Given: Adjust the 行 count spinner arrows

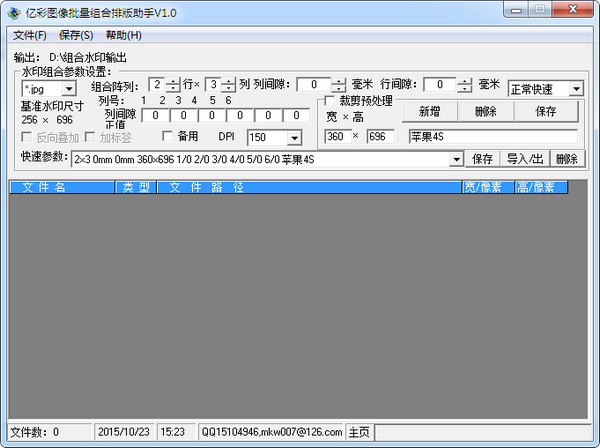Looking at the screenshot, I should (x=173, y=85).
